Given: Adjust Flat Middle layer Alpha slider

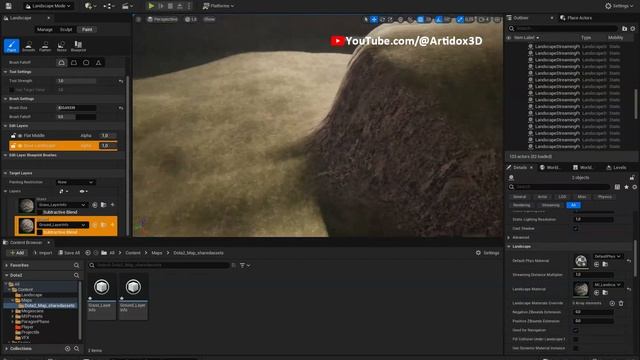Looking at the screenshot, I should [108, 136].
